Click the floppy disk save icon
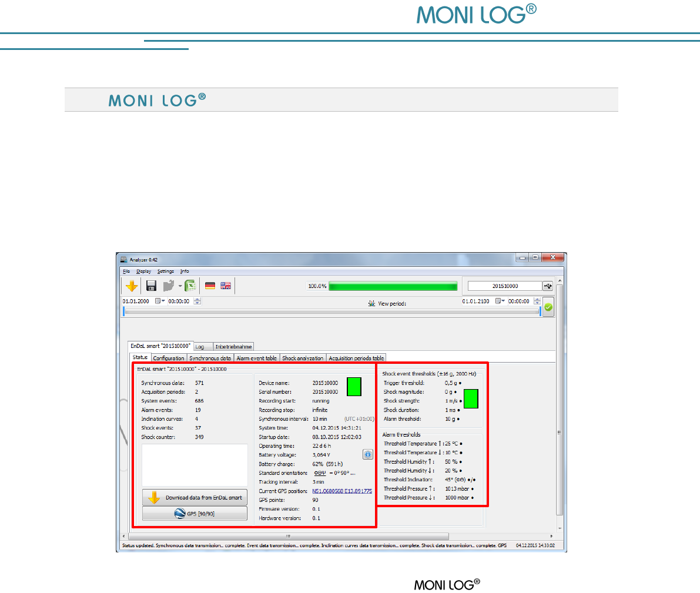This screenshot has height=593, width=700. [x=151, y=286]
